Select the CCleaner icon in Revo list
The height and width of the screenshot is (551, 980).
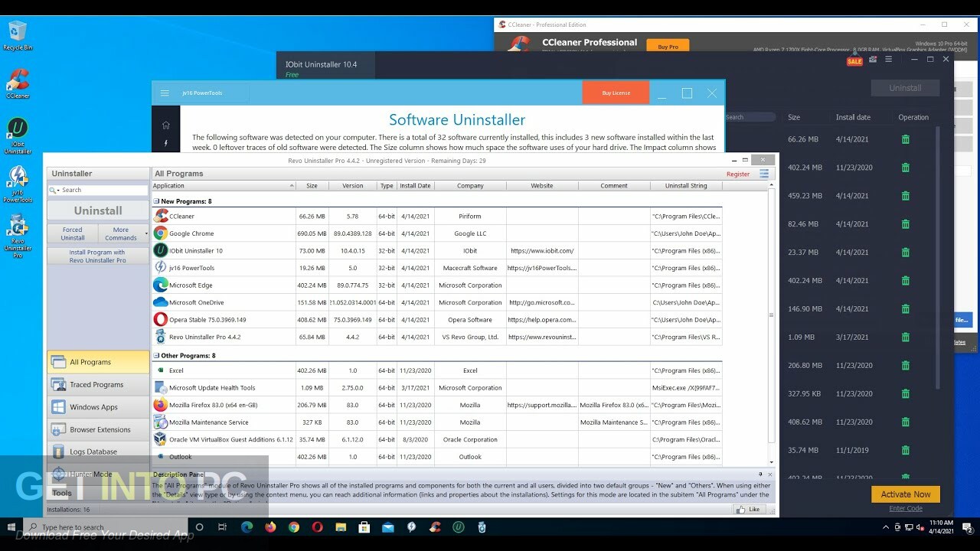point(161,217)
